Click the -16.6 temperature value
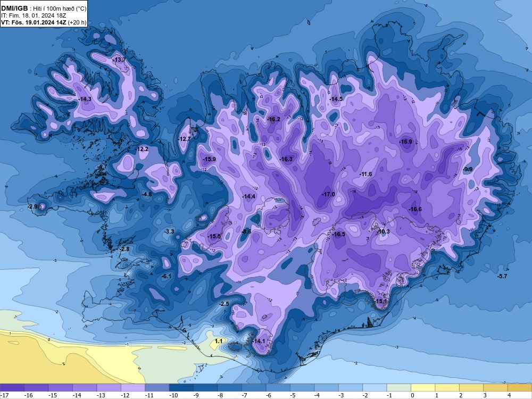This screenshot has width=532, height=399. pos(415,209)
